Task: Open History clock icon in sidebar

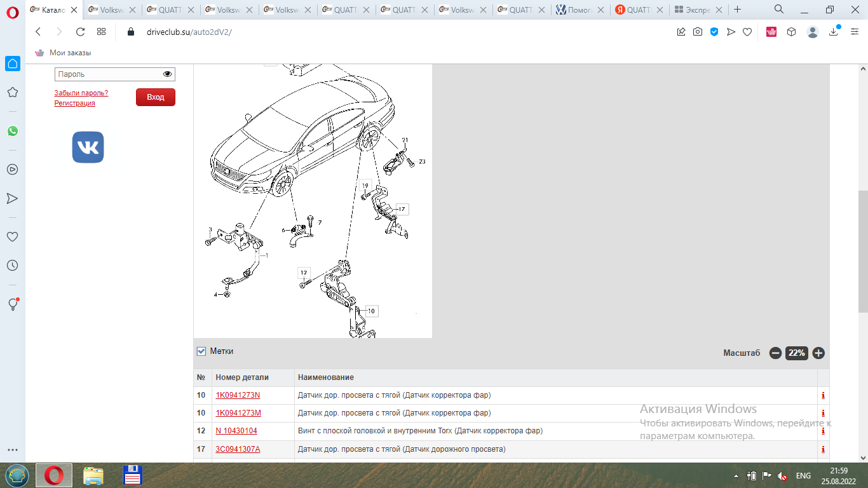Action: 12,266
